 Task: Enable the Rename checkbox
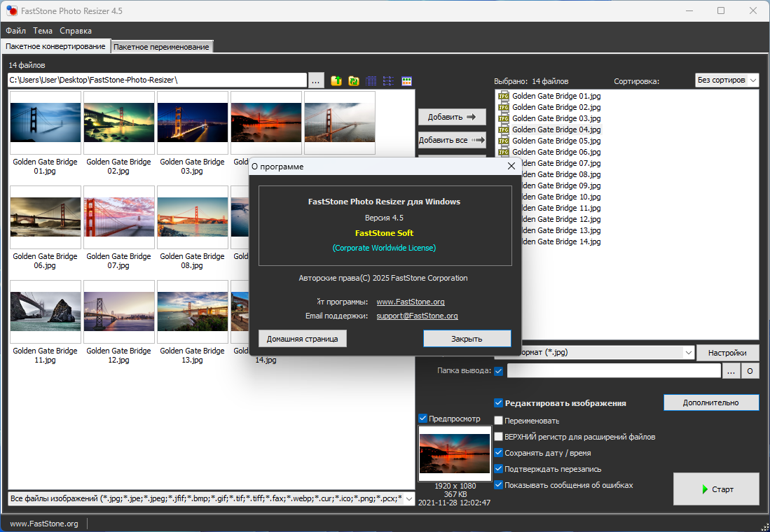[x=499, y=421]
